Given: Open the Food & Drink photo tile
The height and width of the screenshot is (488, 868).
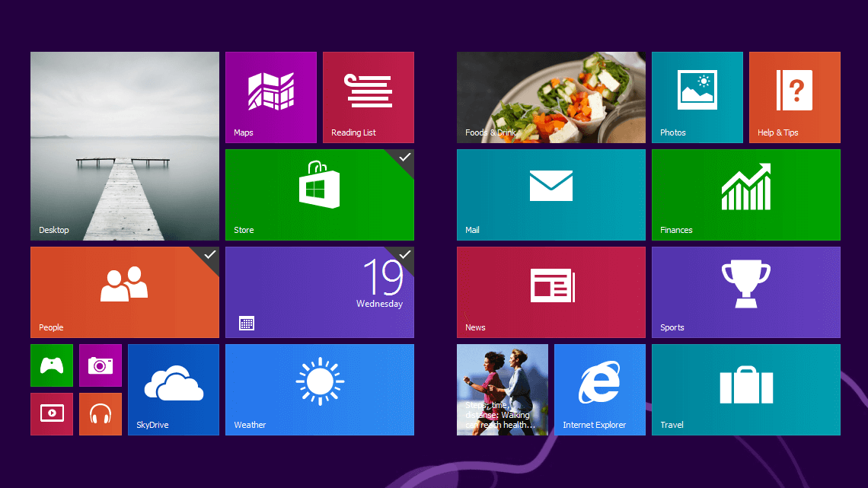Looking at the screenshot, I should point(550,97).
